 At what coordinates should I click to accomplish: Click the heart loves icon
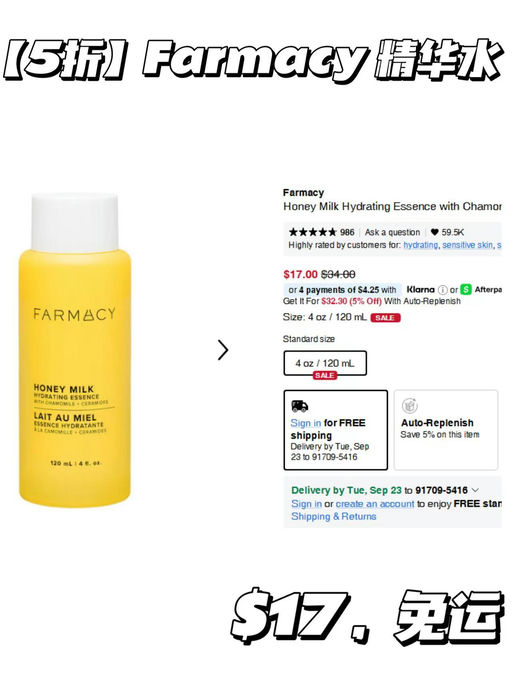pos(434,232)
